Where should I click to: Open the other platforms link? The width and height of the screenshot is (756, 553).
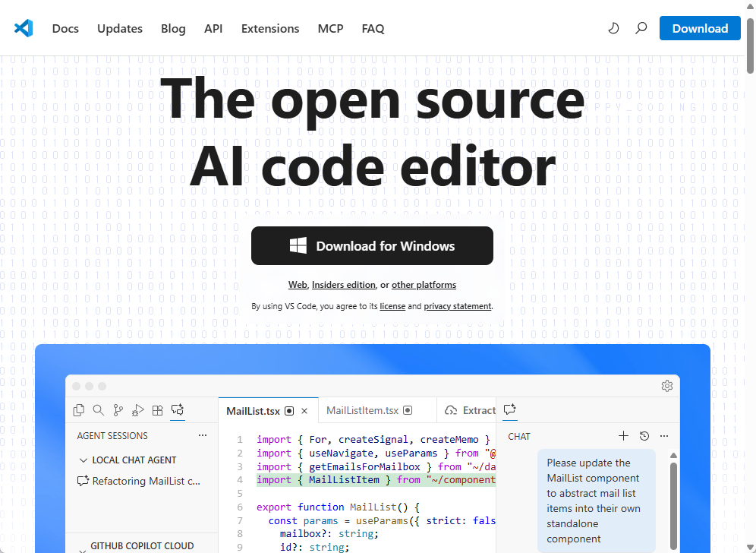point(424,285)
